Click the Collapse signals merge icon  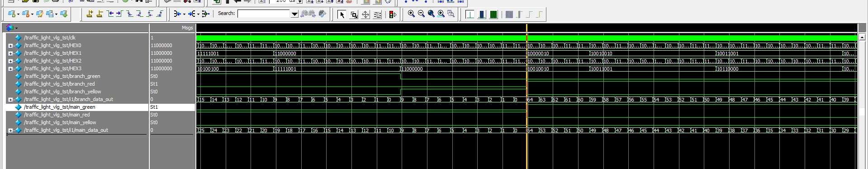click(177, 14)
